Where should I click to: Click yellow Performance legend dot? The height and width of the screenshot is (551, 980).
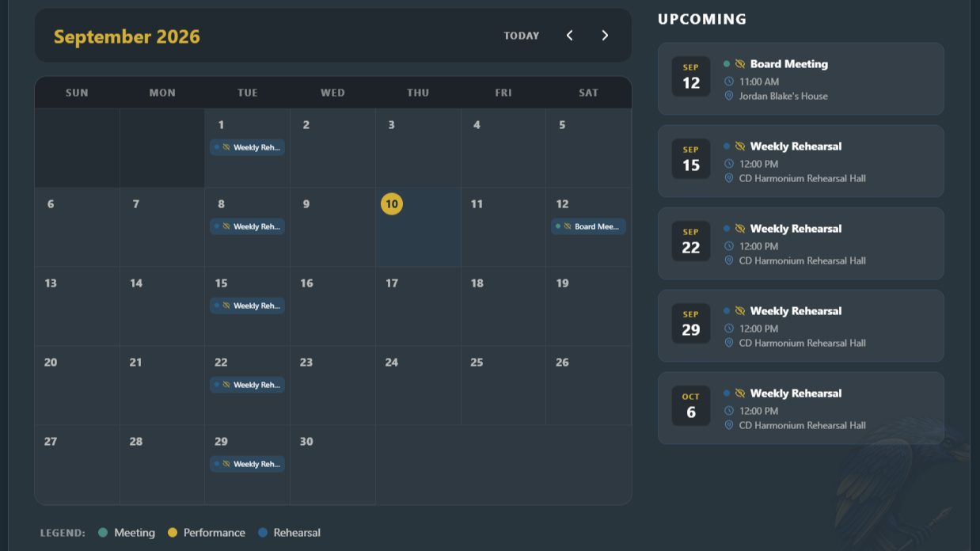(173, 533)
